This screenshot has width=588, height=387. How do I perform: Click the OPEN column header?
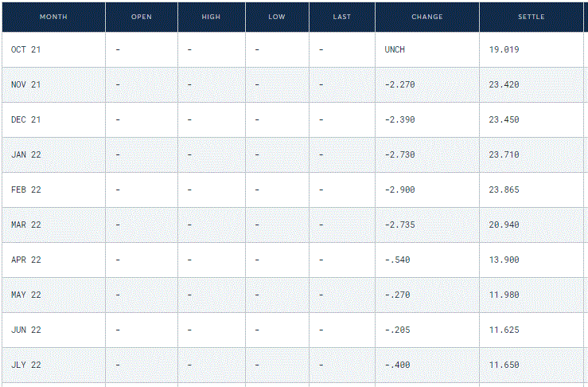tap(142, 17)
